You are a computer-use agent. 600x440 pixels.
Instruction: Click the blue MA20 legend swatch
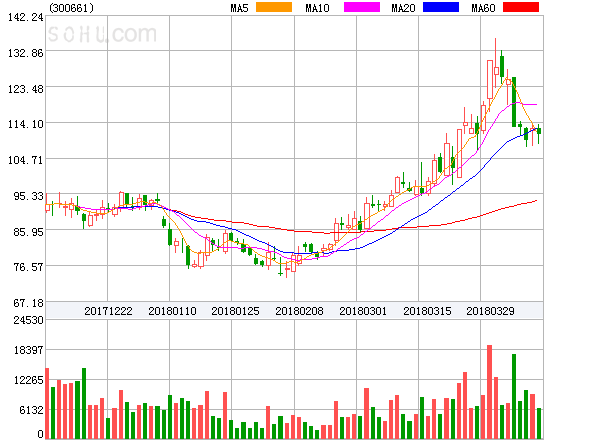pyautogui.click(x=441, y=7)
